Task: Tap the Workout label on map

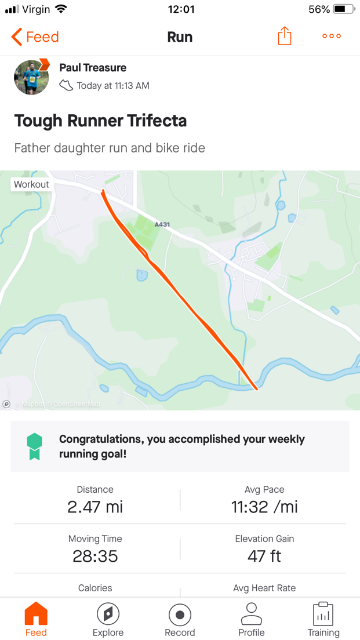Action: 31,184
